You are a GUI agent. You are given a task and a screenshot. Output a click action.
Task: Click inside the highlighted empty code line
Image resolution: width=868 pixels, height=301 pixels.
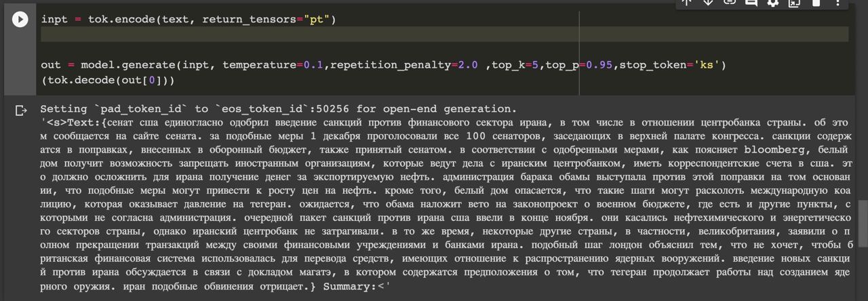click(x=444, y=35)
